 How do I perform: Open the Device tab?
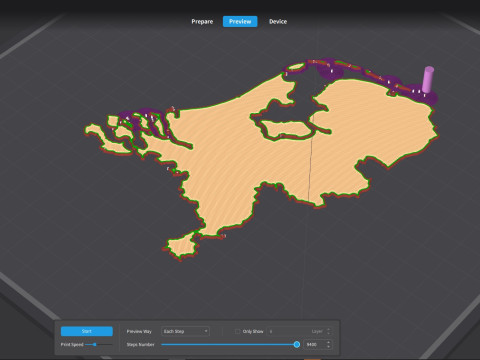(278, 22)
